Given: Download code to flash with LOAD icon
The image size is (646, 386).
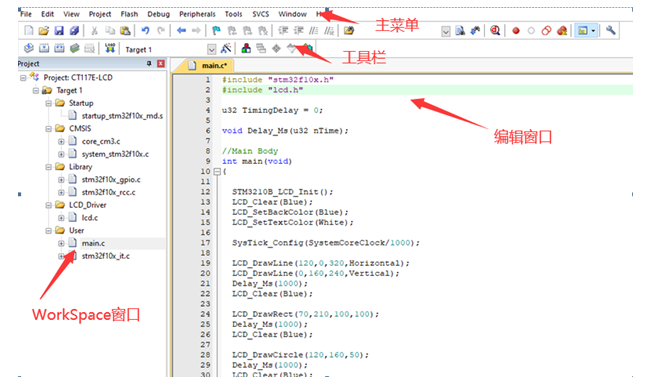Looking at the screenshot, I should tap(110, 49).
